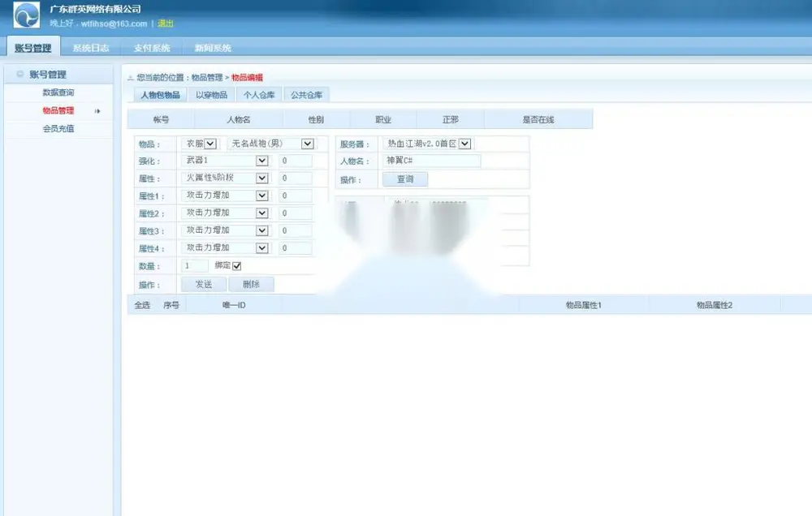Click the 查询 button

[x=405, y=179]
